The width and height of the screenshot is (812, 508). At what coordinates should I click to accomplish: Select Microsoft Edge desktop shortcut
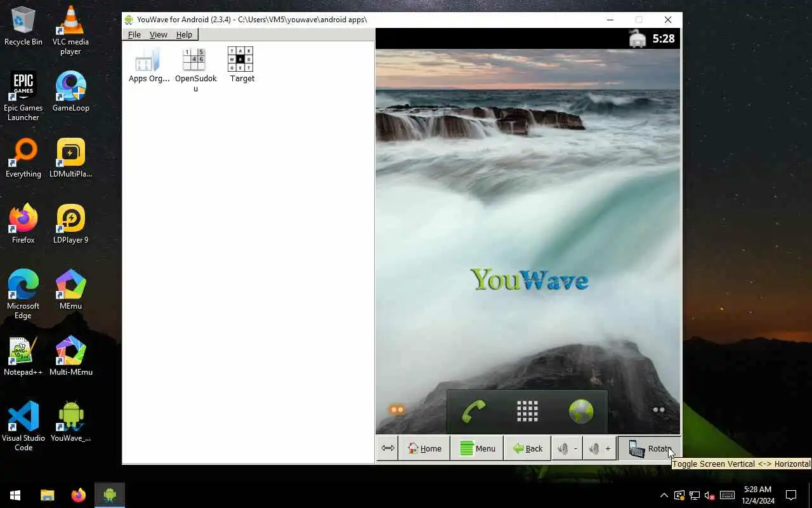[23, 295]
